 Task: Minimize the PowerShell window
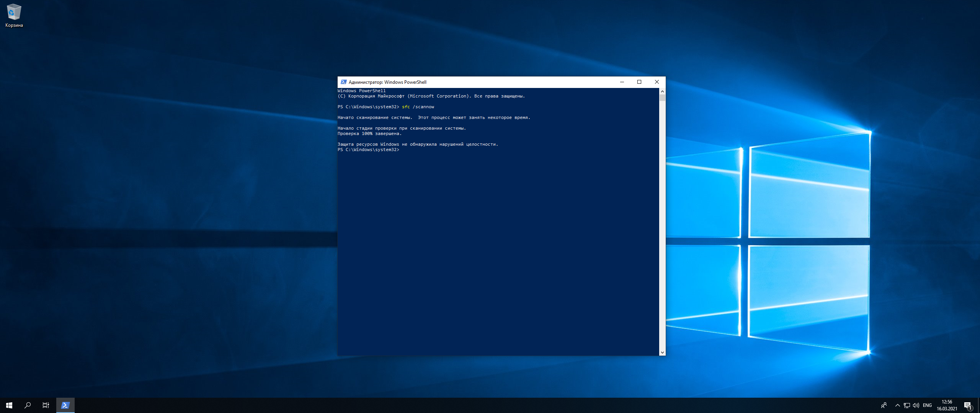(x=622, y=82)
